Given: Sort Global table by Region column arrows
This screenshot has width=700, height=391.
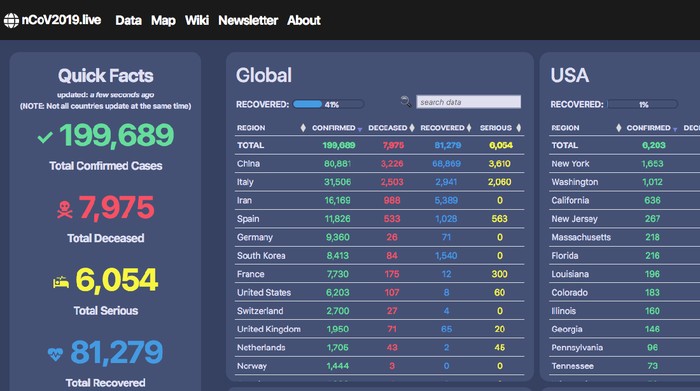Looking at the screenshot, I should click(x=303, y=128).
